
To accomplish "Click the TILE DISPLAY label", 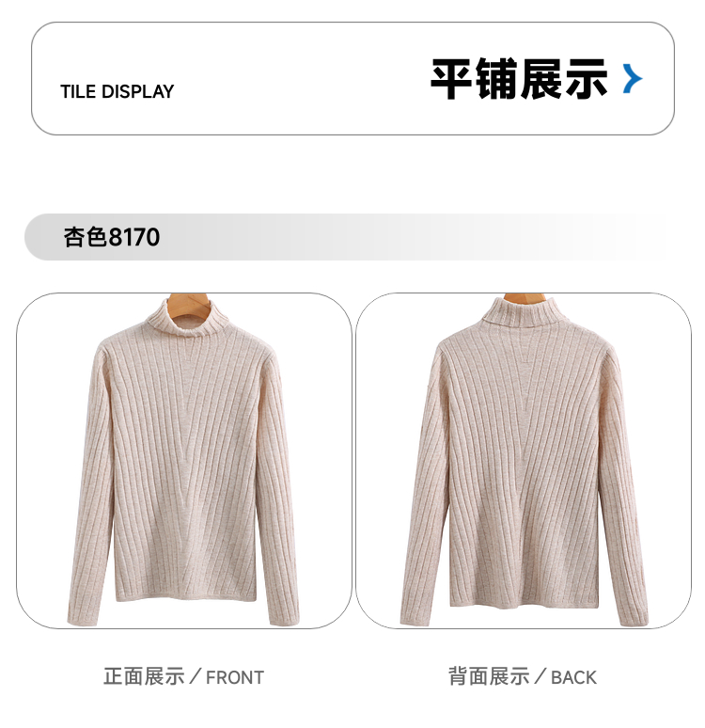I will point(117,91).
